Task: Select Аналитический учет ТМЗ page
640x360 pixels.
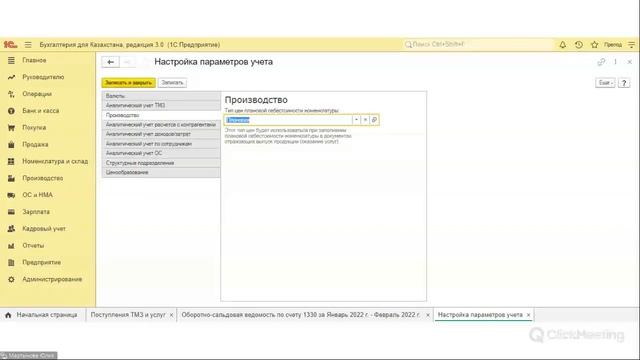Action: coord(161,105)
